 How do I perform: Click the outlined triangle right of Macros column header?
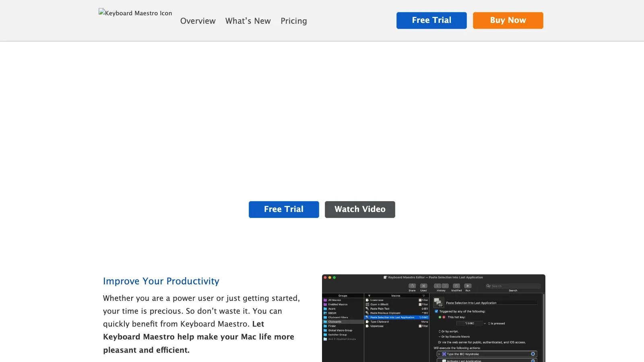(x=423, y=296)
